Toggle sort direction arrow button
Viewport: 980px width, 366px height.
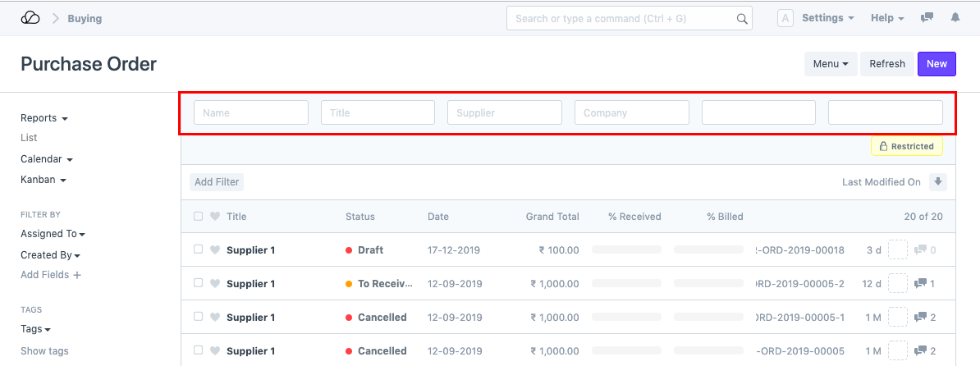click(938, 182)
